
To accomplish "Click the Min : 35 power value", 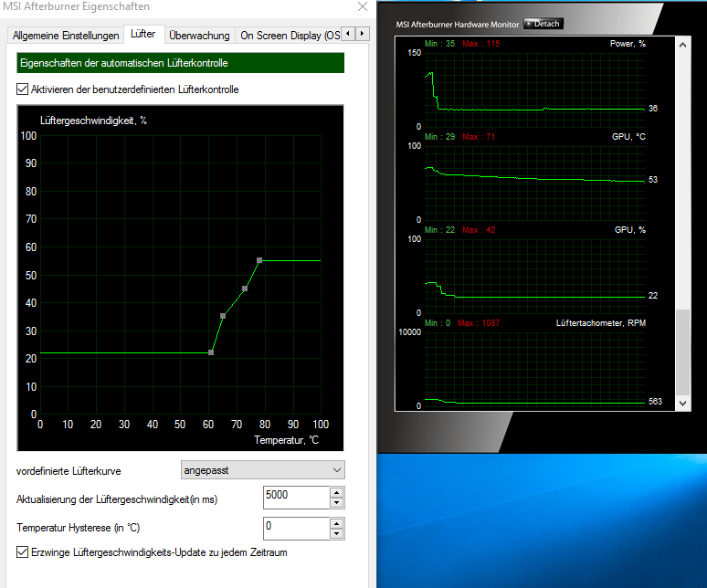I will click(439, 44).
